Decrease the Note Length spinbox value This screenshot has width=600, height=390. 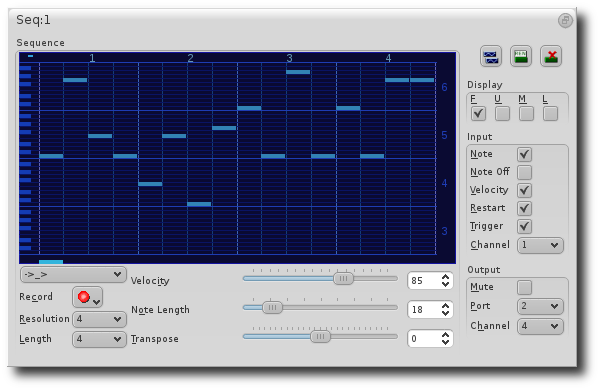point(445,313)
